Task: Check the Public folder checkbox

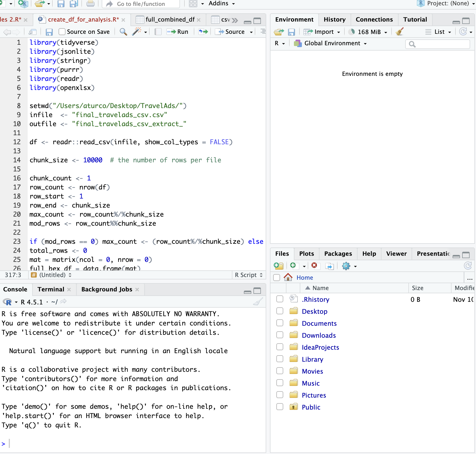Action: point(280,407)
